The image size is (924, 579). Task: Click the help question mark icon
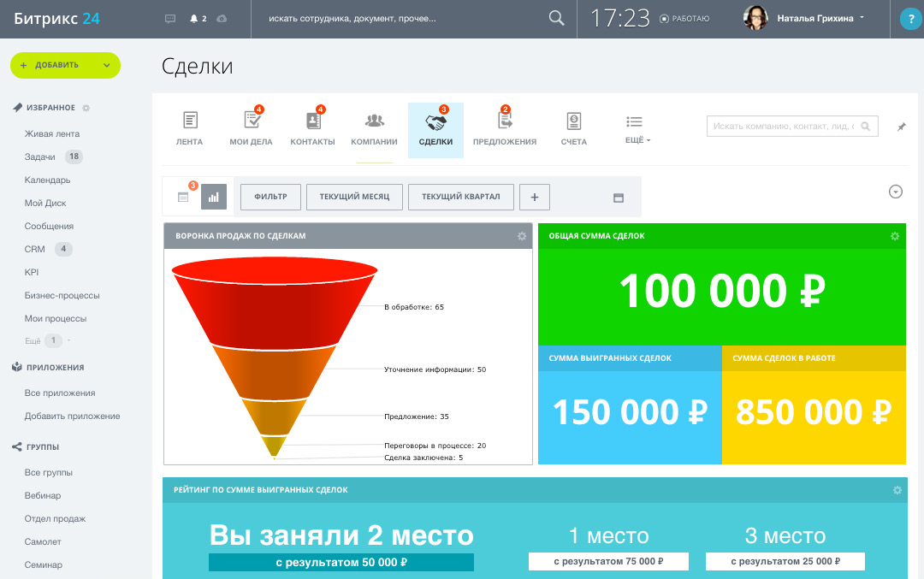(x=909, y=18)
